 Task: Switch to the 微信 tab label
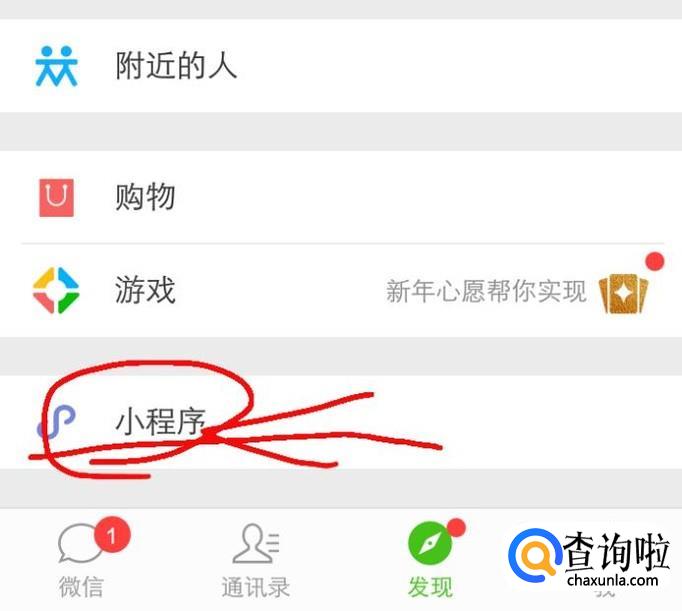coord(81,587)
